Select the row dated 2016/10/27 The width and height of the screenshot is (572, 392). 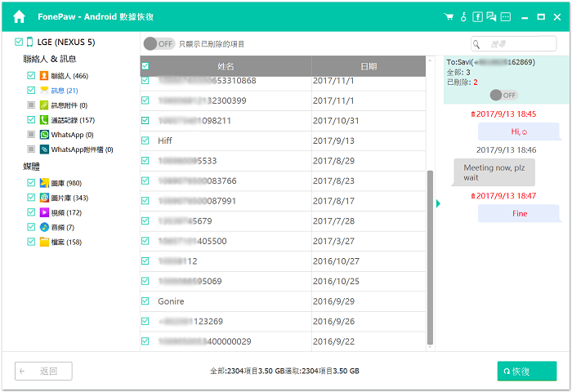(283, 261)
